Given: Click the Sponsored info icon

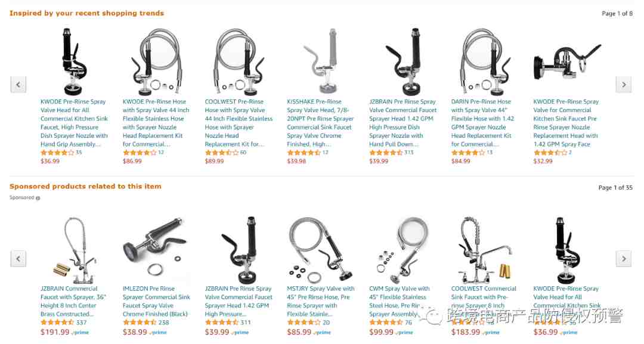Looking at the screenshot, I should coord(38,199).
